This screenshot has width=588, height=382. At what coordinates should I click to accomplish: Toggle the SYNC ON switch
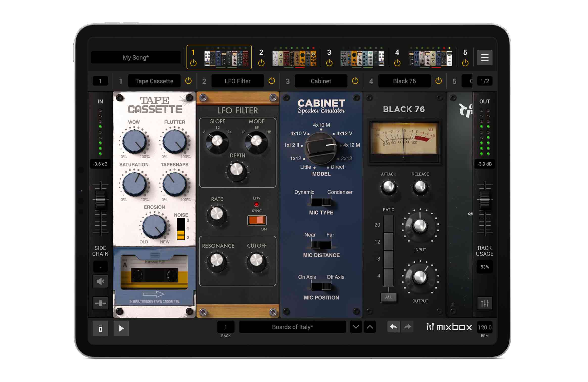[257, 220]
